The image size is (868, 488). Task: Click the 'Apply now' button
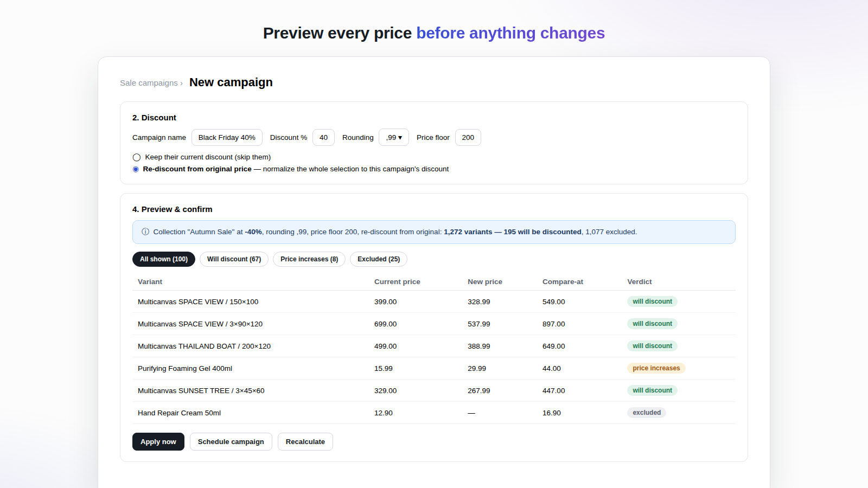pyautogui.click(x=158, y=442)
